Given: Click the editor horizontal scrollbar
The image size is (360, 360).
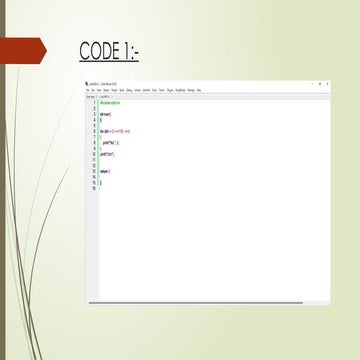Looking at the screenshot, I should coord(196,303).
